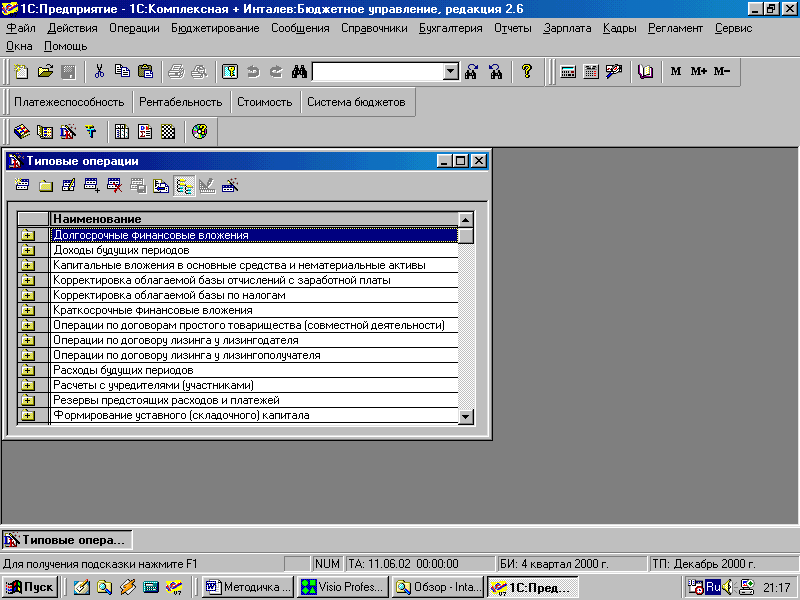
Task: Expand the Долгосрочные финансовые вложения folder
Action: pos(28,235)
